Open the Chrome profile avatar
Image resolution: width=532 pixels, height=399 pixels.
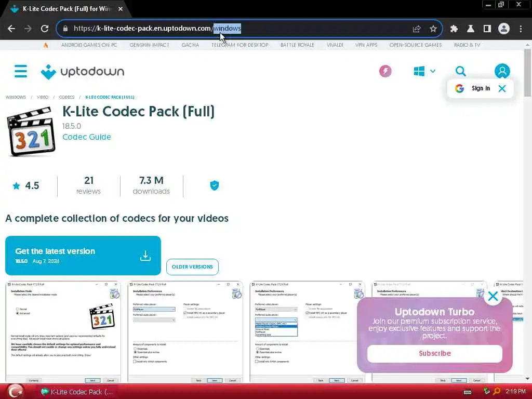(x=504, y=29)
